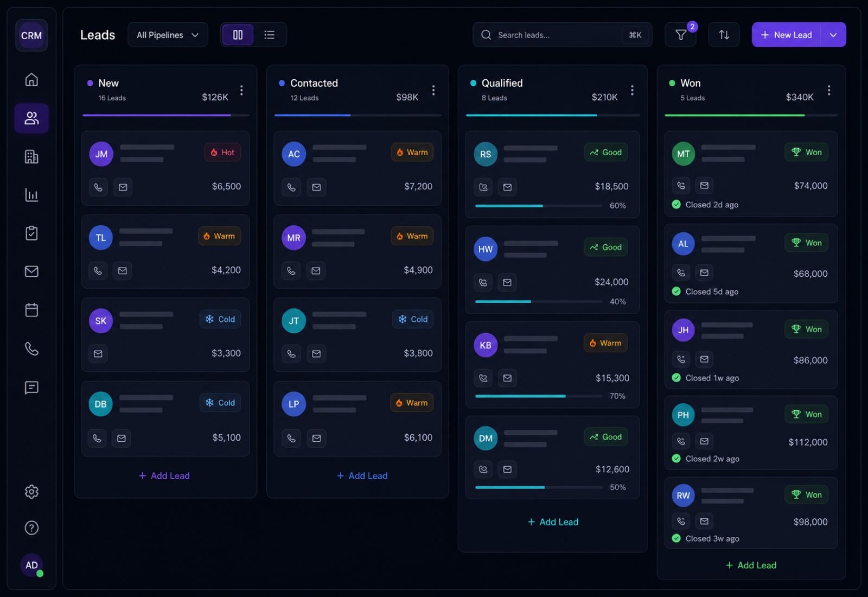This screenshot has width=868, height=597.
Task: Open the Messages chat sidebar icon
Action: (31, 388)
